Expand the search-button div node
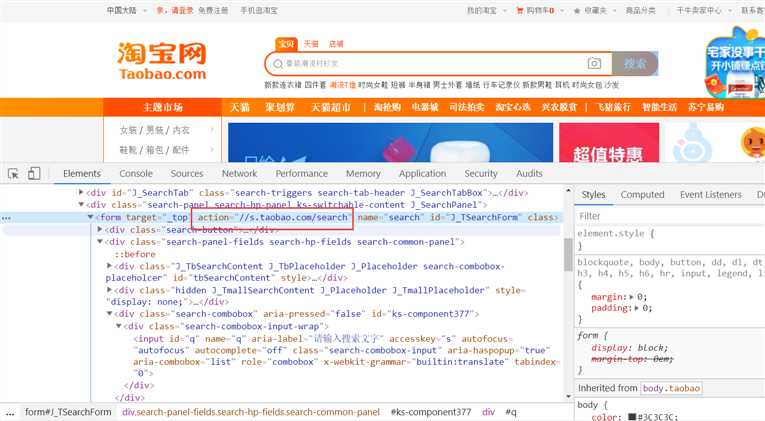 pyautogui.click(x=100, y=229)
